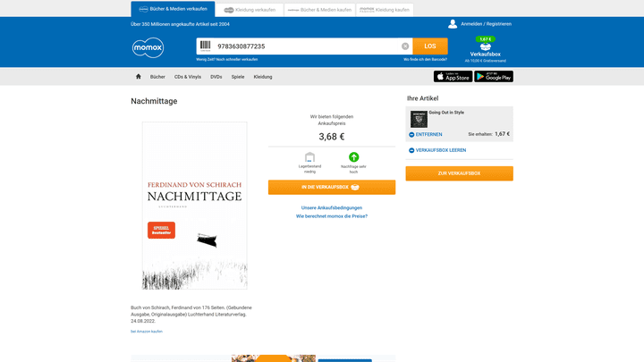Go to Zur Verkaufsbox button
This screenshot has width=644, height=362.
pyautogui.click(x=459, y=173)
